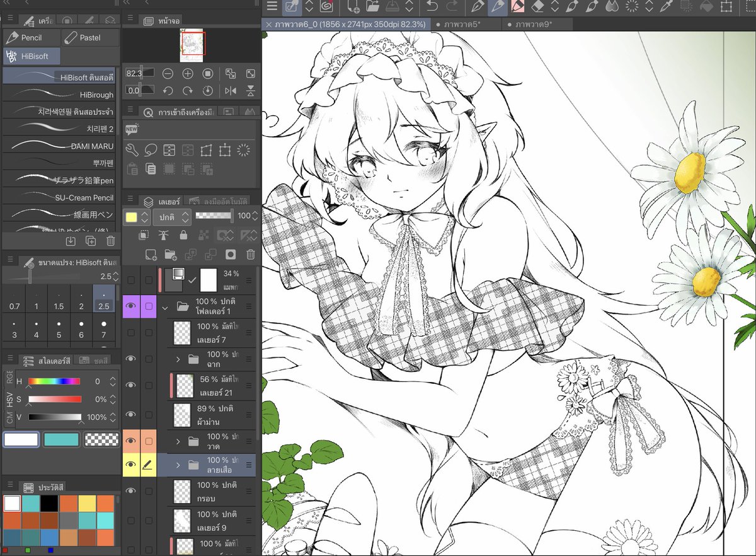Click the zoom in plus icon in the Navigator
The width and height of the screenshot is (756, 556).
coord(188,74)
